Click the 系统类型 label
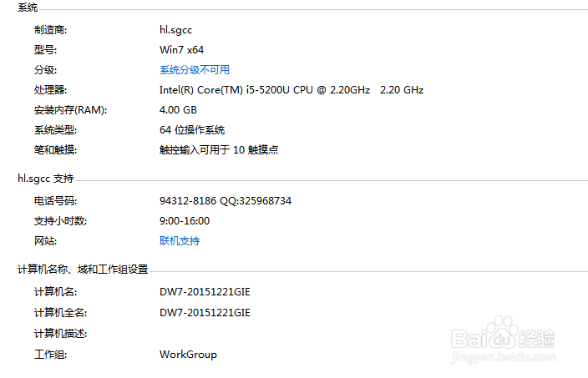Image resolution: width=588 pixels, height=378 pixels. point(55,130)
